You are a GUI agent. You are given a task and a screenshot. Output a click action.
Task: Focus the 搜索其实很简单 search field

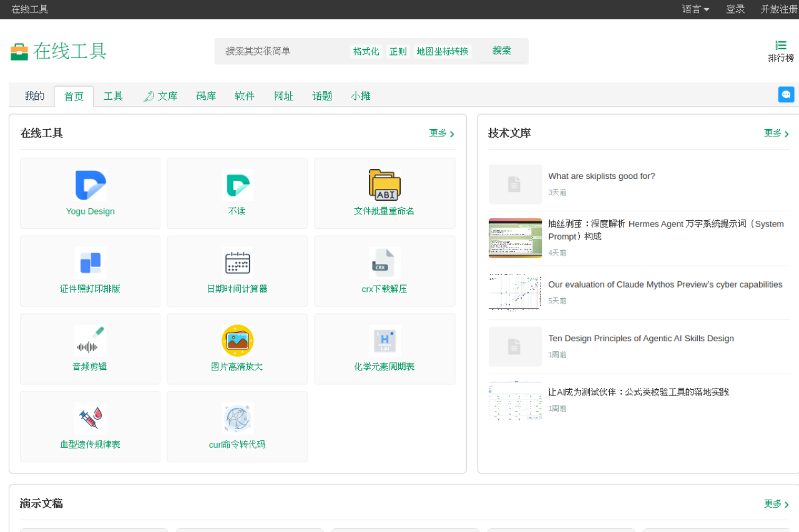point(281,51)
